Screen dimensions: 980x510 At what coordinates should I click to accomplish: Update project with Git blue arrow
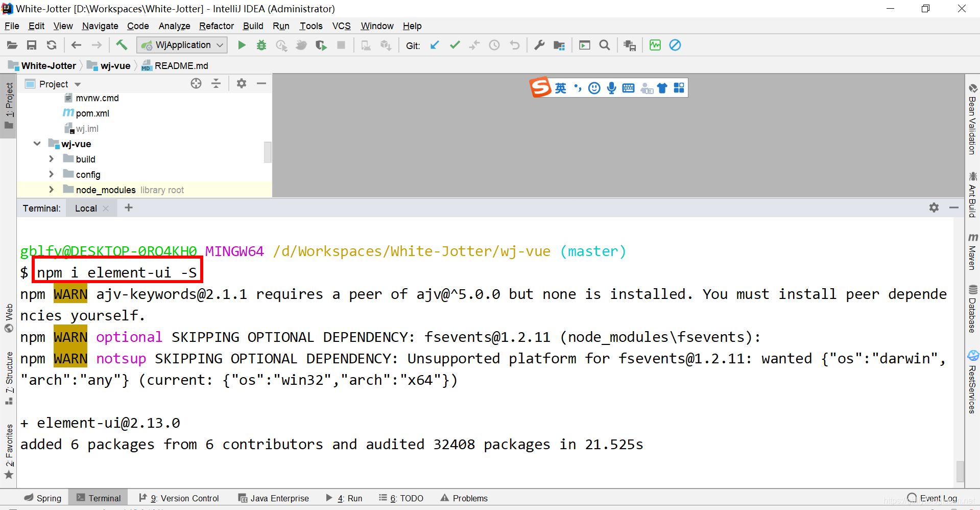coord(435,45)
